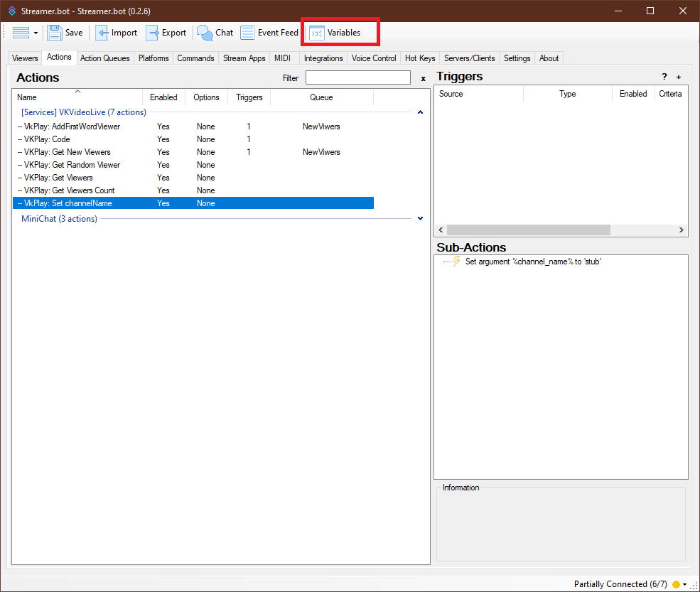The height and width of the screenshot is (592, 700).
Task: Select the Actions tab
Action: (59, 57)
